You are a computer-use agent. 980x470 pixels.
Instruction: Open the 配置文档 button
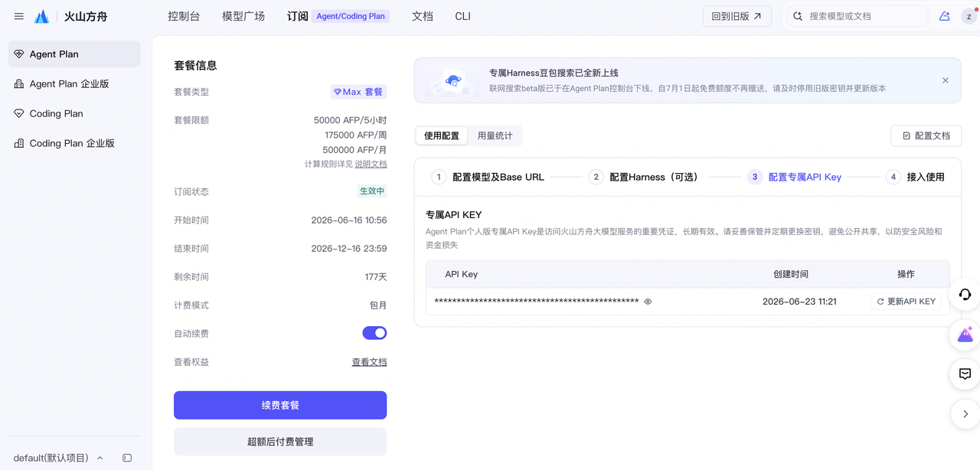tap(926, 135)
